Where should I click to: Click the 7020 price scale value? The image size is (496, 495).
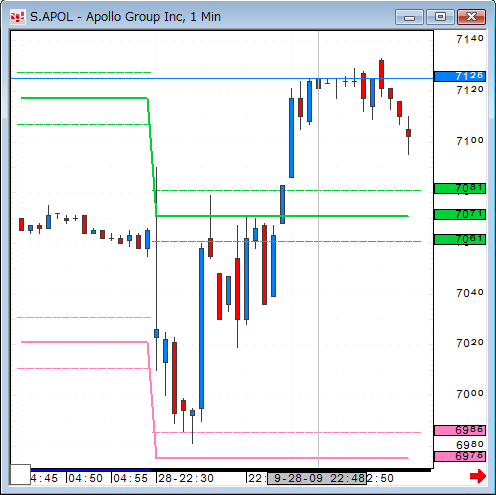coord(470,343)
